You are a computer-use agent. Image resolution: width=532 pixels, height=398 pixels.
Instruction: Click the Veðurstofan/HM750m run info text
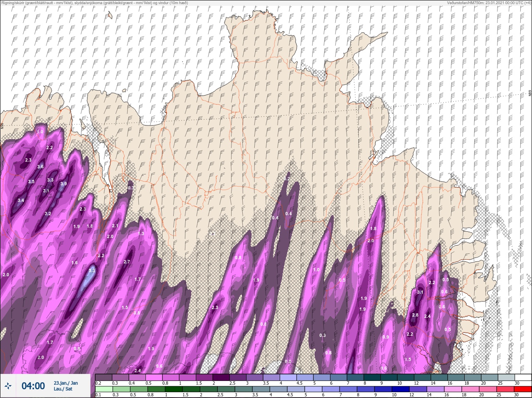point(489,2)
